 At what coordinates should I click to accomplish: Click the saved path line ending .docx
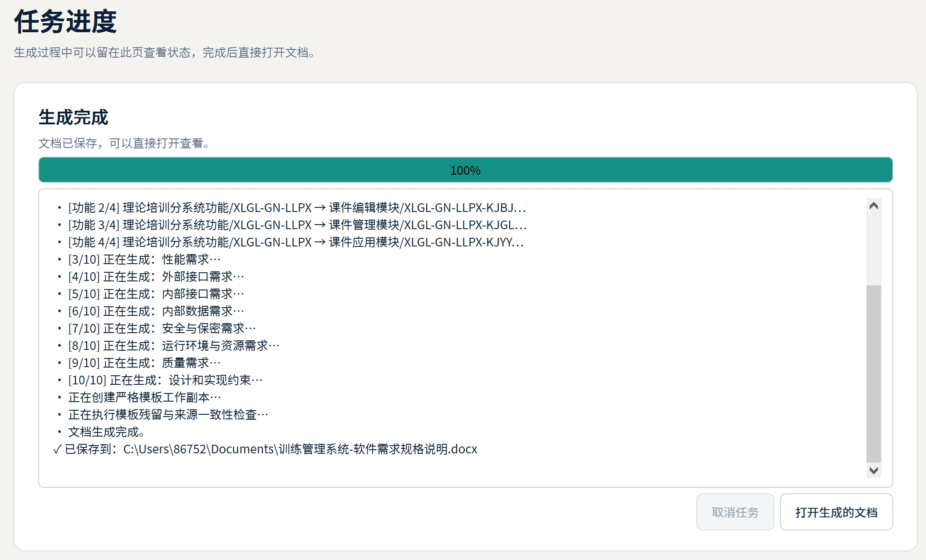265,449
